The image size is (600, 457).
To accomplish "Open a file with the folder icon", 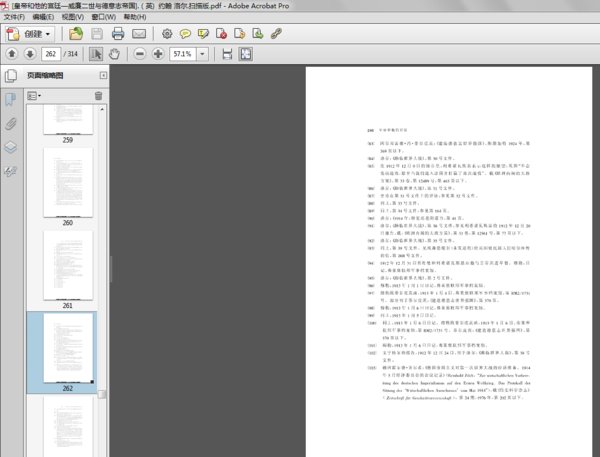I will click(x=76, y=34).
